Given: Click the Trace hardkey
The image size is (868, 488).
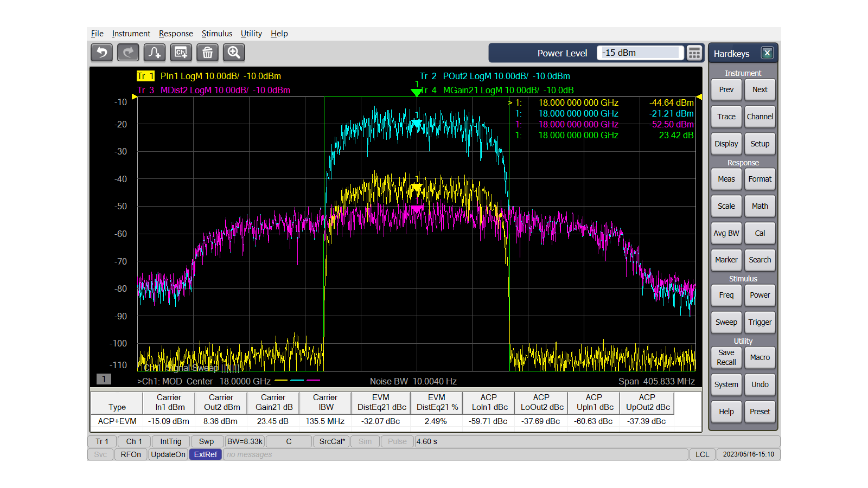Looking at the screenshot, I should pyautogui.click(x=726, y=117).
